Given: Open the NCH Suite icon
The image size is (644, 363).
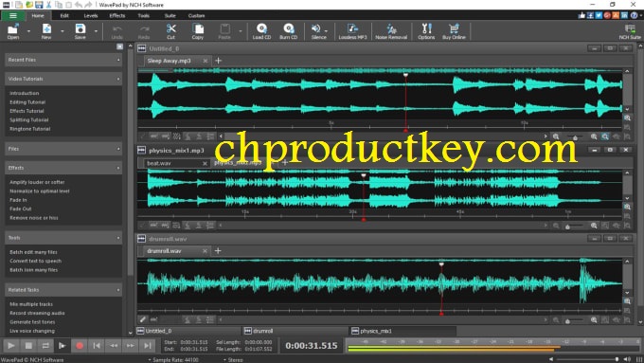Looking at the screenshot, I should click(x=630, y=31).
